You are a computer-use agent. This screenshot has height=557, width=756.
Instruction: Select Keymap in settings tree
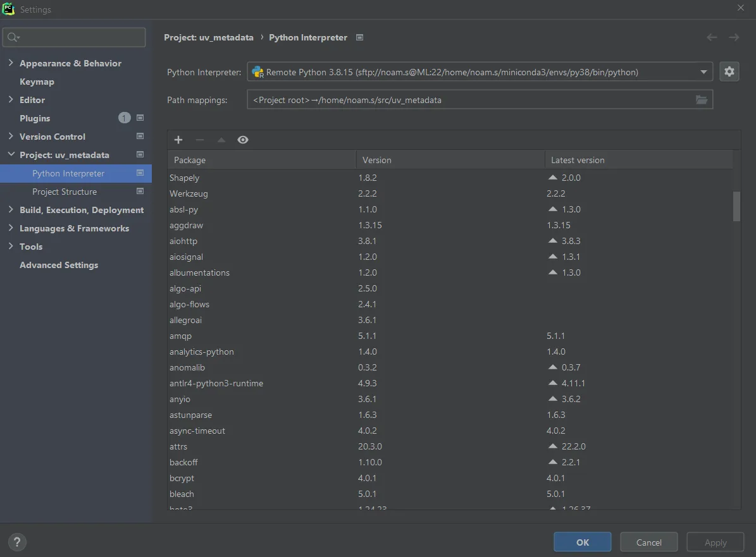pyautogui.click(x=37, y=82)
